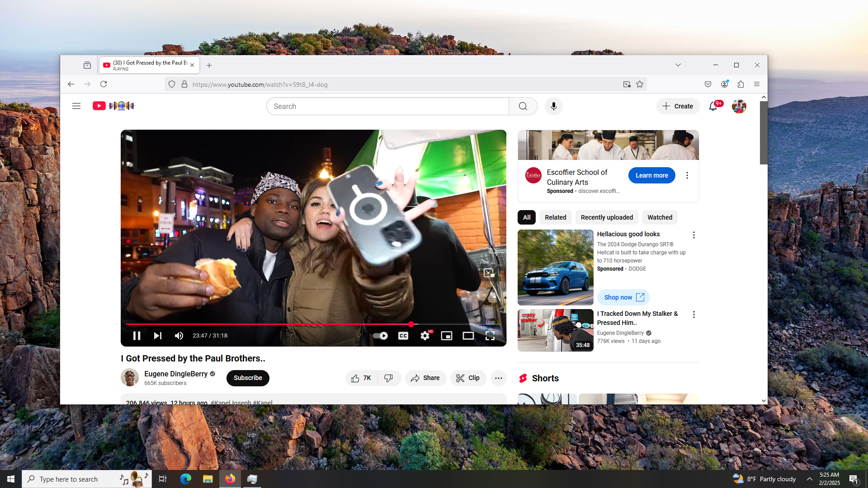Image resolution: width=868 pixels, height=488 pixels.
Task: Expand Firefox list all tabs arrow
Action: tap(678, 65)
